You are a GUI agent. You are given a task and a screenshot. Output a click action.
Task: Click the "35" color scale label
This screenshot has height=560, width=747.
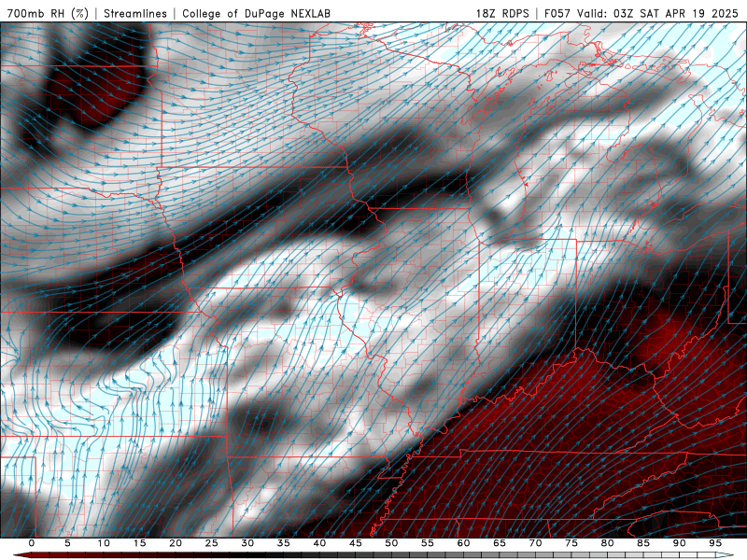[284, 543]
